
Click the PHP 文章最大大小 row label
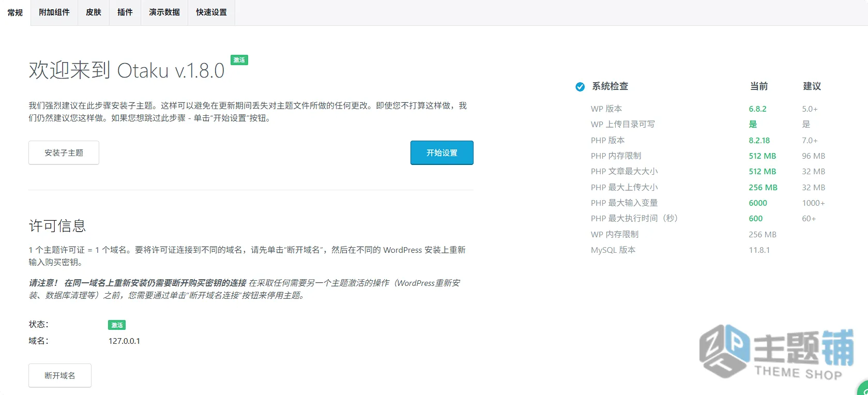click(x=625, y=171)
